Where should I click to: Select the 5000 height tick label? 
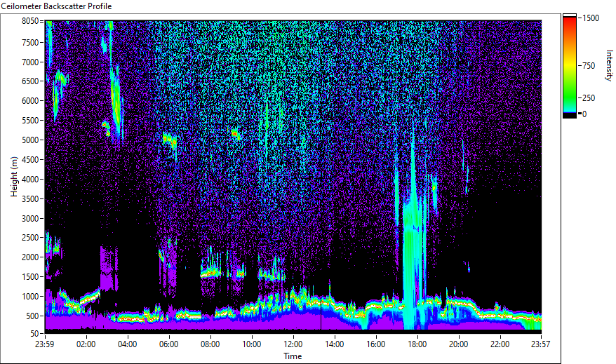coord(30,140)
